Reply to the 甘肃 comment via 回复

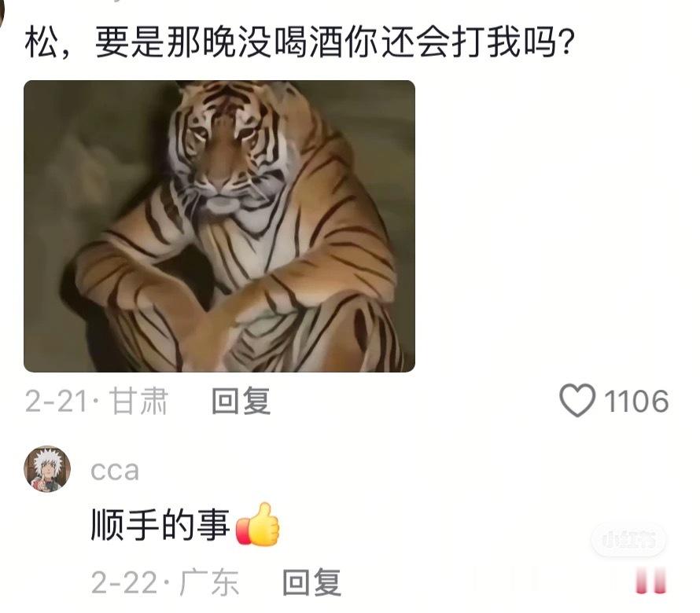(241, 401)
